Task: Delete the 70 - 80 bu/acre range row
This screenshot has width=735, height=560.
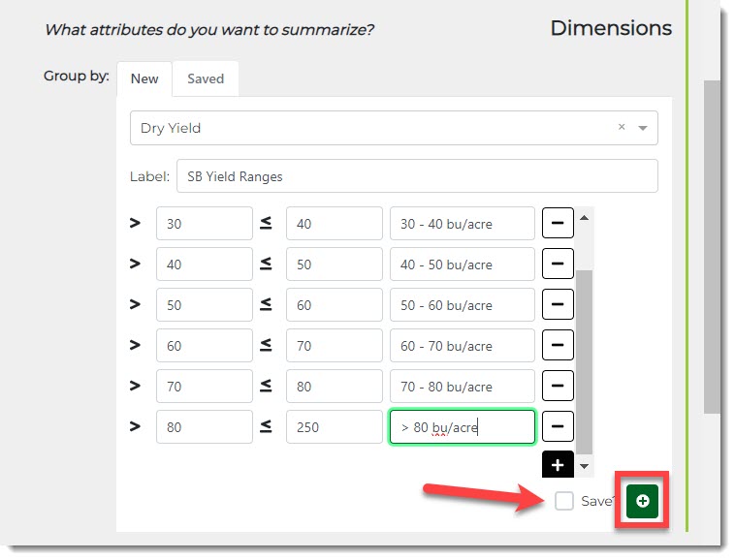Action: coord(557,387)
